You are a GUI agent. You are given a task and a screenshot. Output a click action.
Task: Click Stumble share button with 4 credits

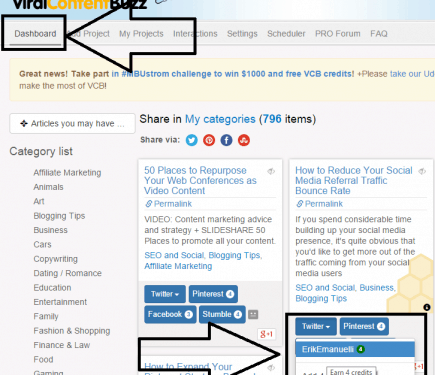click(222, 314)
